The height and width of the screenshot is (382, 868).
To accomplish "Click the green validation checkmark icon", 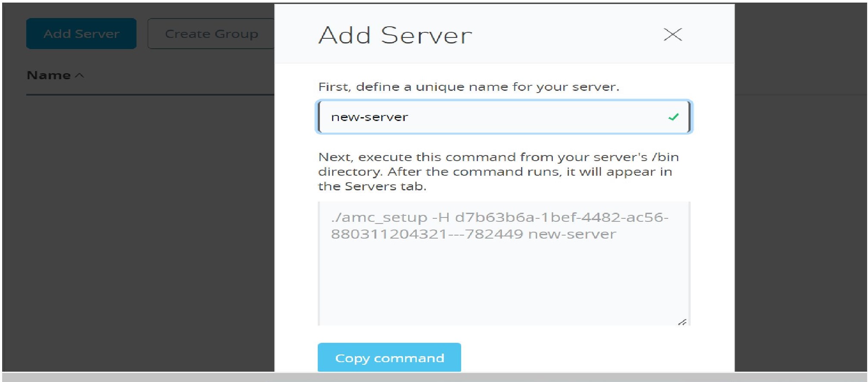I will point(673,117).
